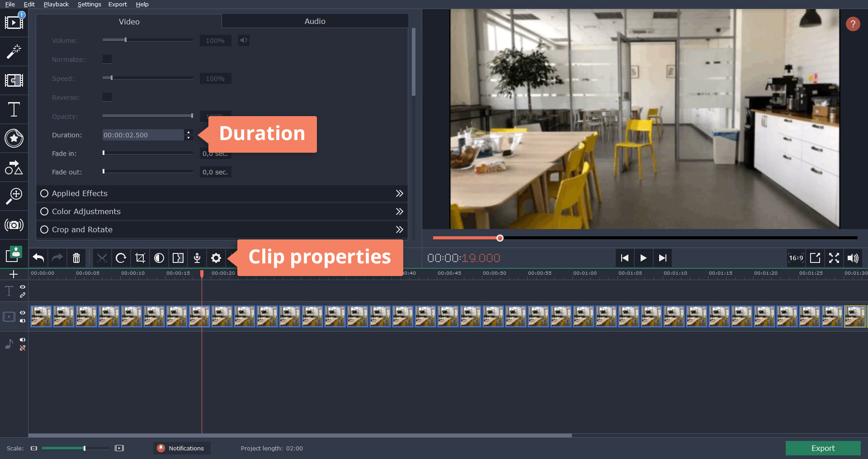868x459 pixels.
Task: Click the Export button
Action: (x=823, y=448)
